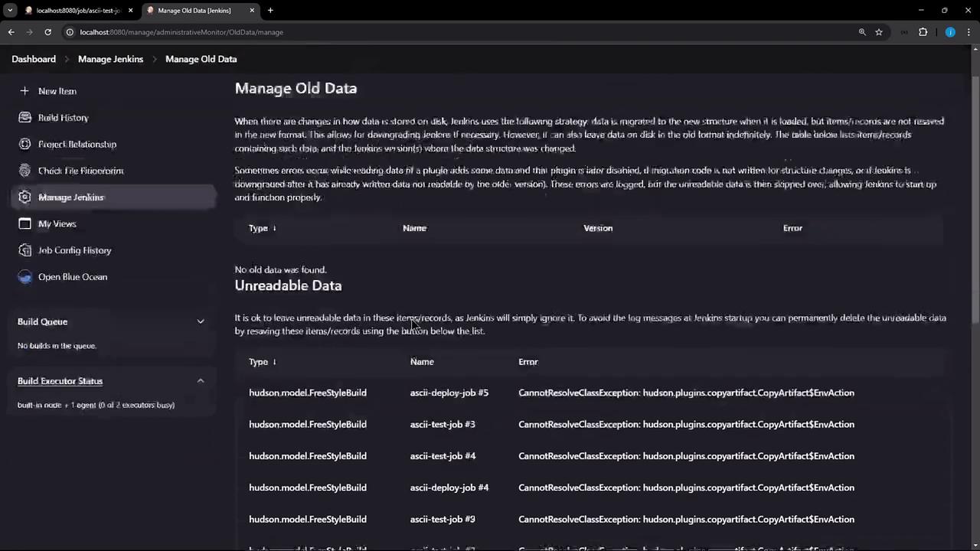Viewport: 980px width, 551px height.
Task: Collapse the Build Executor Status panel
Action: (x=201, y=381)
